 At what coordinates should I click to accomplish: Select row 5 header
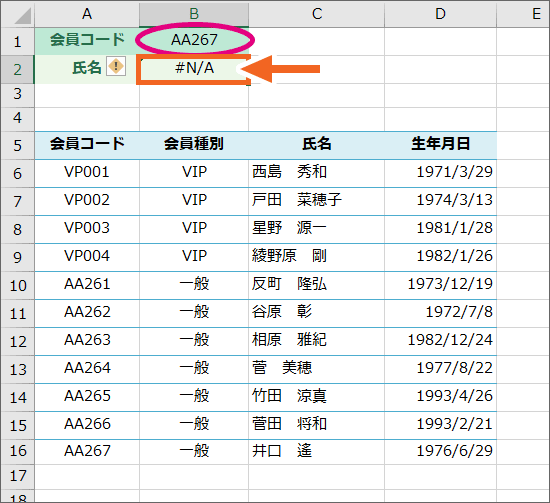pyautogui.click(x=18, y=146)
